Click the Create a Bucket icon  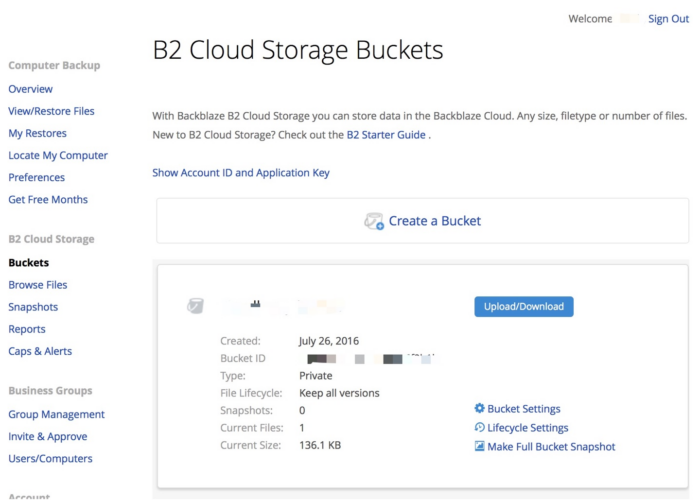(374, 221)
